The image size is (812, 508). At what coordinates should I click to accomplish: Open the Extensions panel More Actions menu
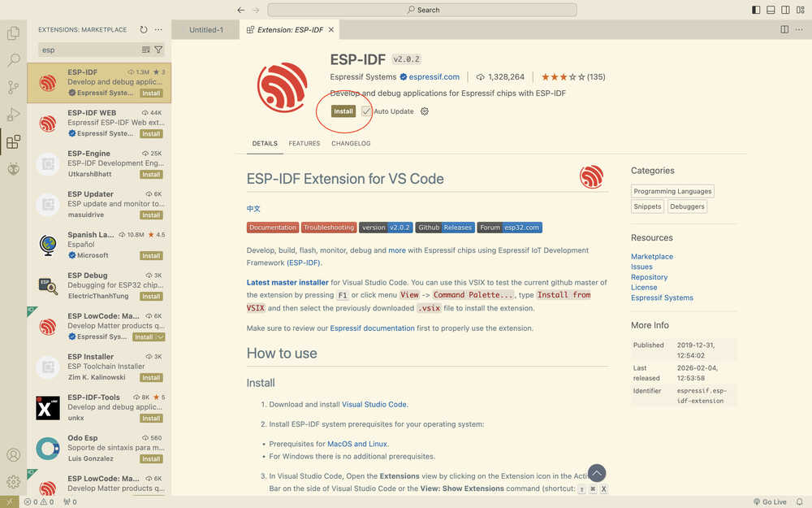pyautogui.click(x=158, y=29)
